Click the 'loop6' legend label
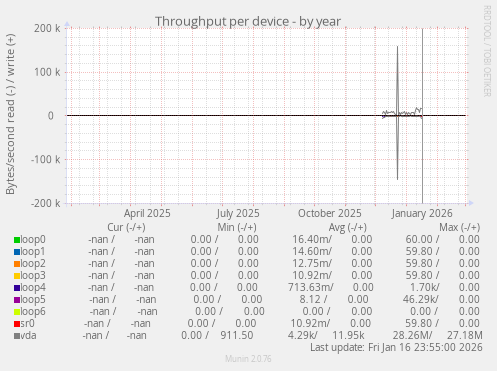Screen dimensions: 497x371 [x=33, y=311]
